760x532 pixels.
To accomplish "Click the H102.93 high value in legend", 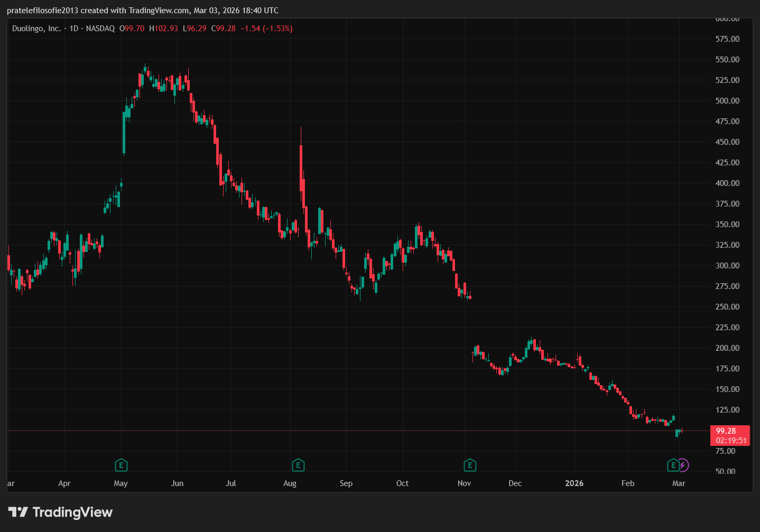I will point(163,29).
